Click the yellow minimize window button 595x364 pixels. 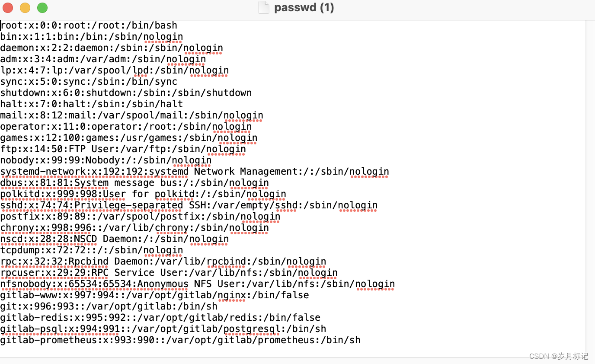click(x=25, y=7)
